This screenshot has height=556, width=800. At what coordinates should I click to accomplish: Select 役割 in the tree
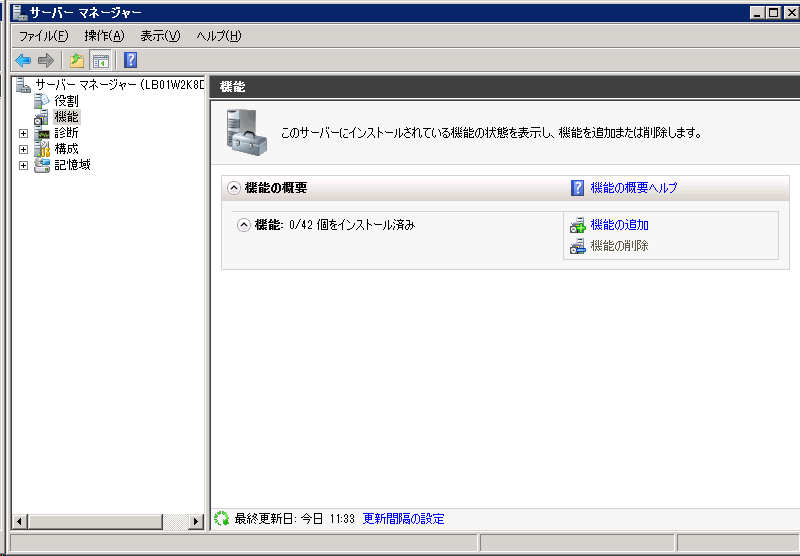(66, 101)
